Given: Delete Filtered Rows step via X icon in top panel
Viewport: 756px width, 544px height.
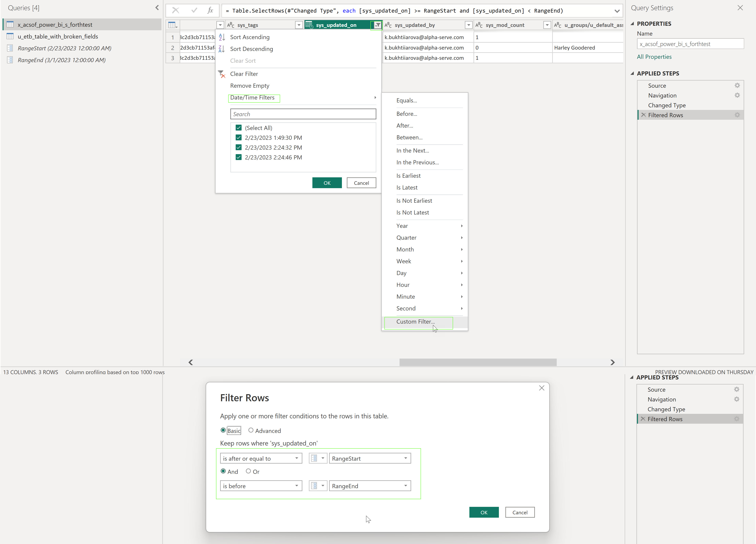Looking at the screenshot, I should [x=644, y=115].
